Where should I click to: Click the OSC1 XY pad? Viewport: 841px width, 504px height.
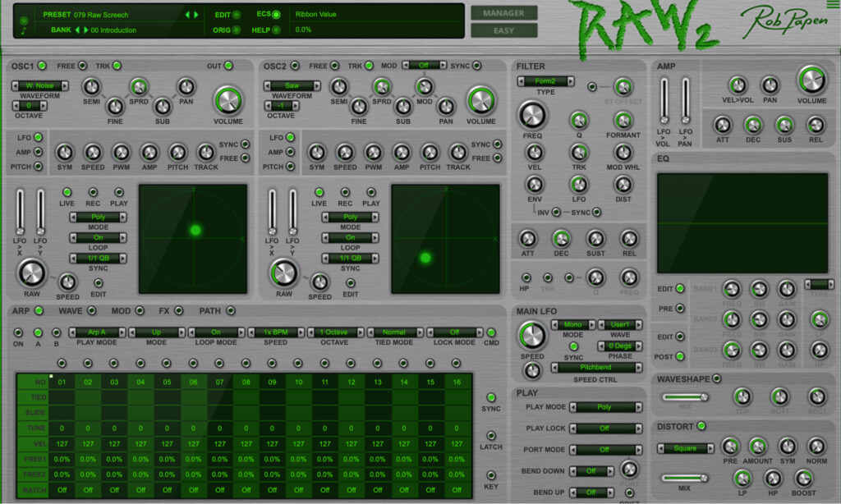tap(193, 239)
